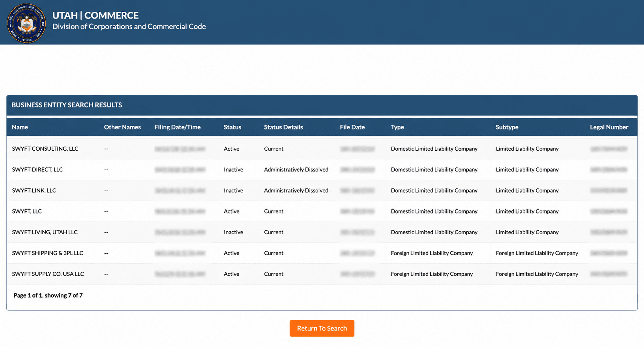Click Page 1 of 1 pagination text
This screenshot has width=644, height=347.
48,295
